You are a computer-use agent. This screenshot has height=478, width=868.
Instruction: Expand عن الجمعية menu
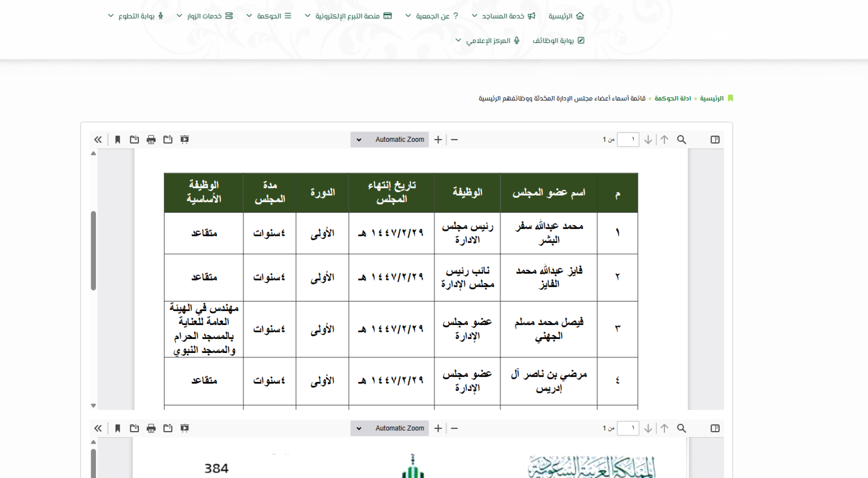point(432,16)
